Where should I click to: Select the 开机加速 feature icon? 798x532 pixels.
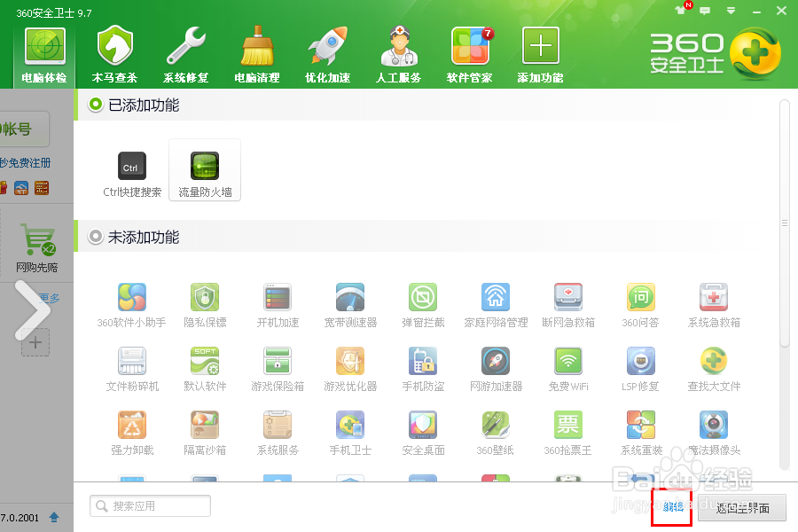click(278, 297)
